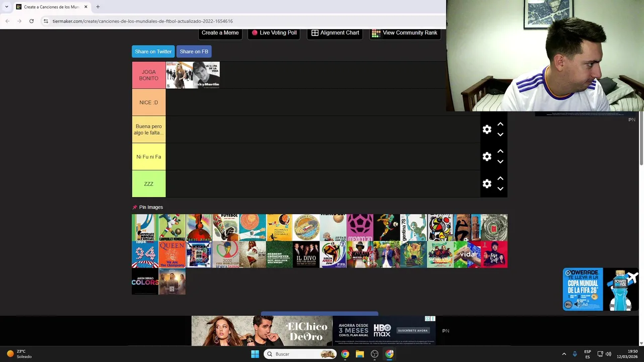
Task: Select Campionati Mondiali poster image
Action: 172,228
